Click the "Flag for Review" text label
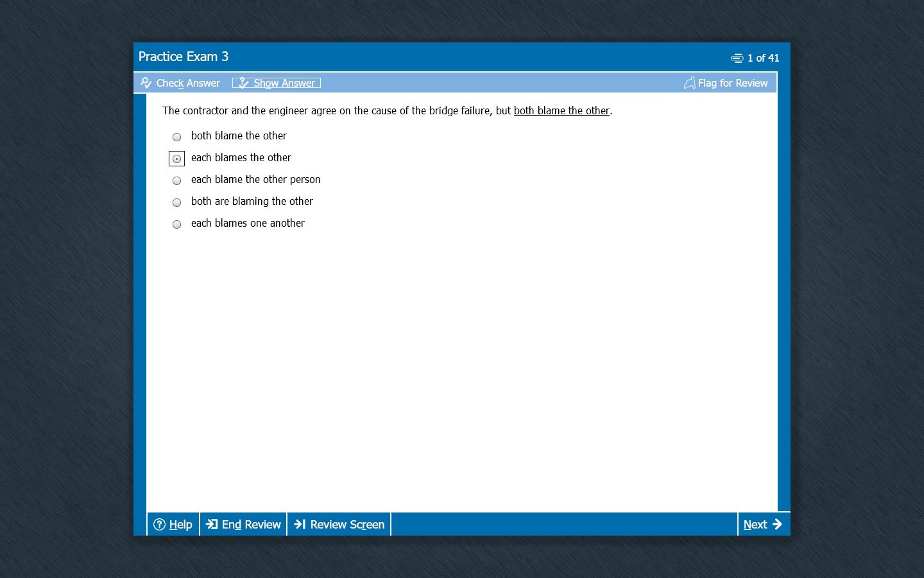Viewport: 924px width, 578px height. tap(732, 83)
